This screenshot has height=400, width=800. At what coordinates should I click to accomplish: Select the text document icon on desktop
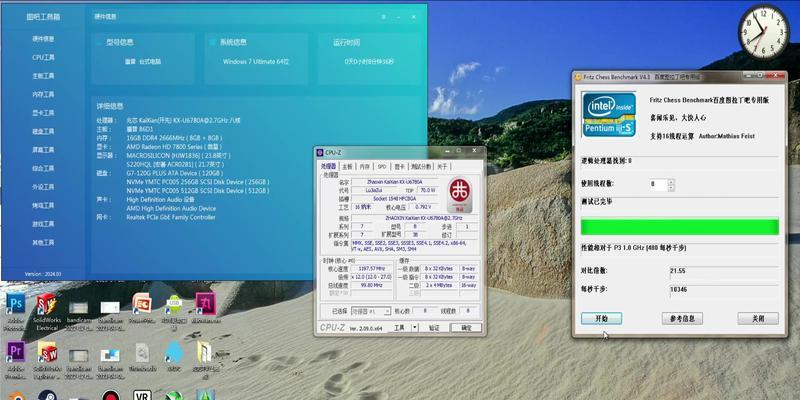tap(142, 353)
